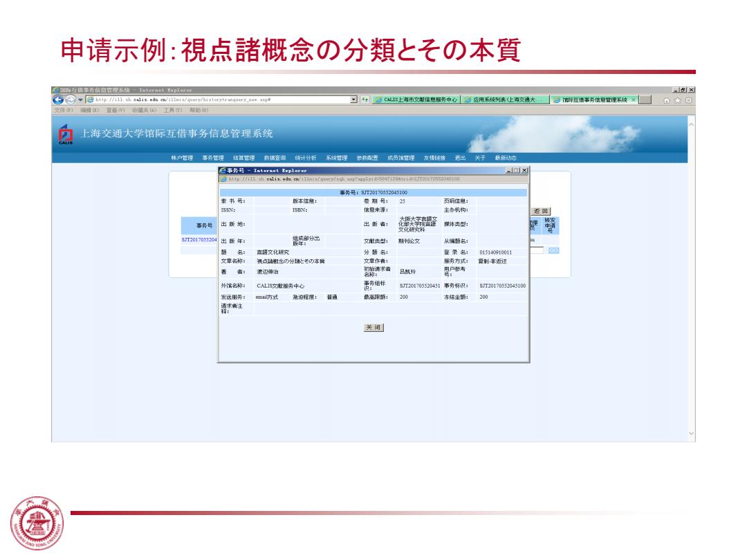
Task: Open recent pages dropdown next to Forward button
Action: click(x=80, y=100)
